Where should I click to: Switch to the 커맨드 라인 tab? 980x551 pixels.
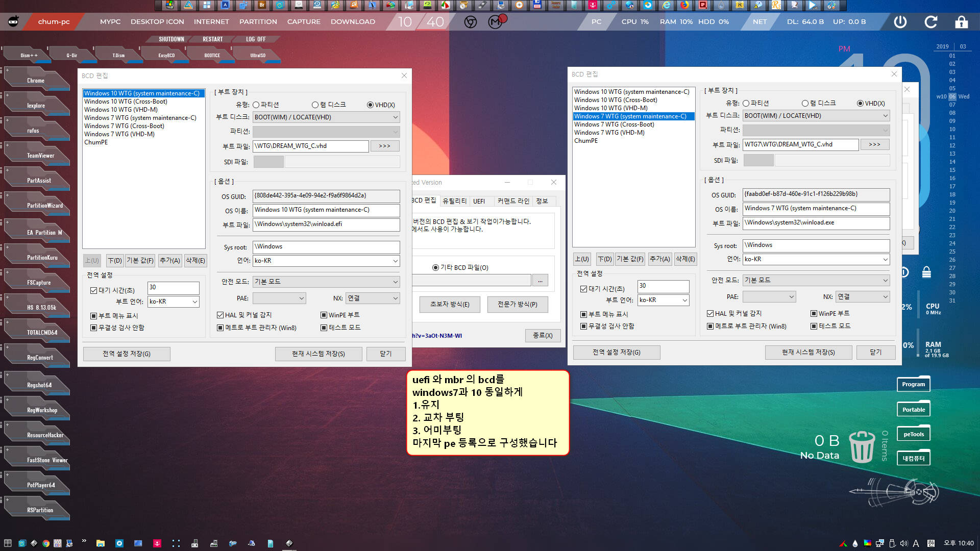pyautogui.click(x=513, y=201)
